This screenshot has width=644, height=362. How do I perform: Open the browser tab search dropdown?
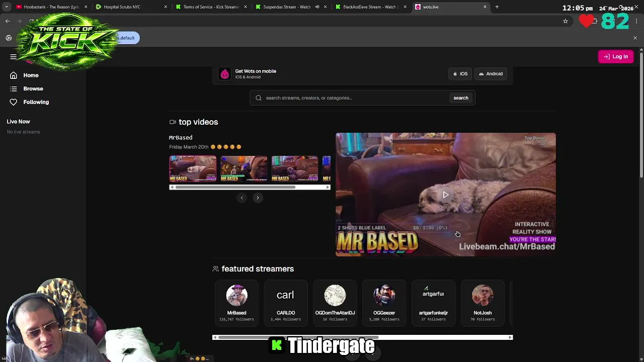point(6,7)
